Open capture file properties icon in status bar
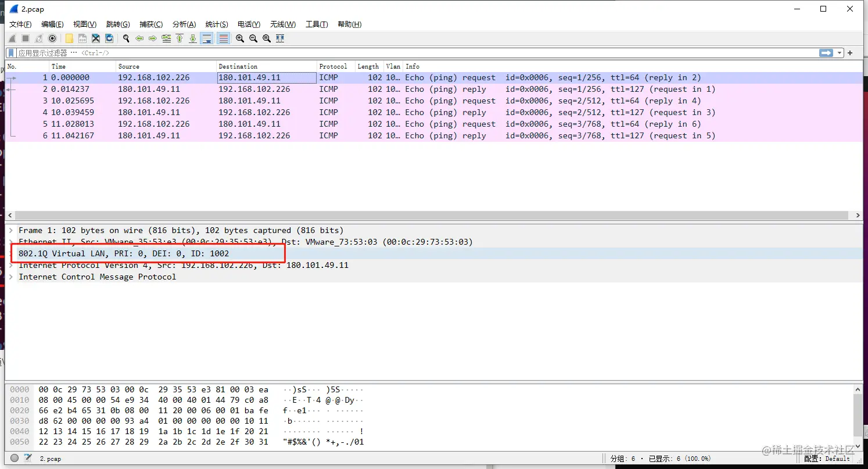This screenshot has width=868, height=469. 27,459
